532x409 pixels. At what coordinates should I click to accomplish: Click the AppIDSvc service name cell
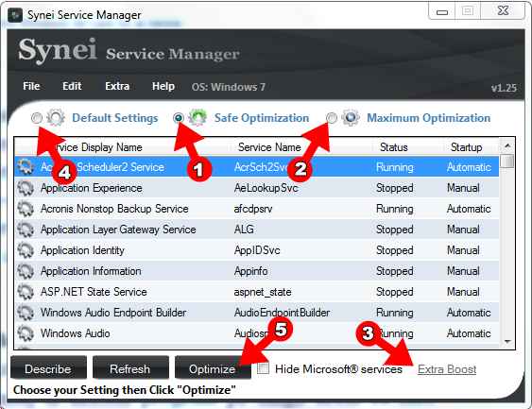(x=257, y=250)
